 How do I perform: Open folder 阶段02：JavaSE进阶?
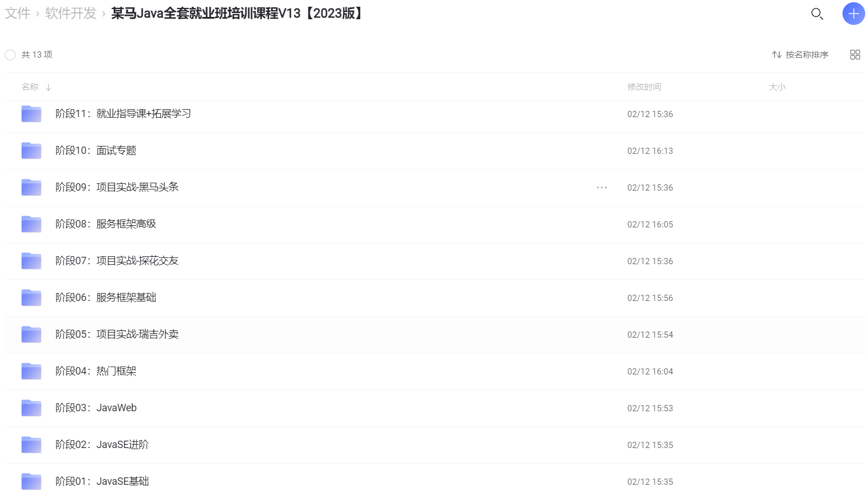pos(102,445)
